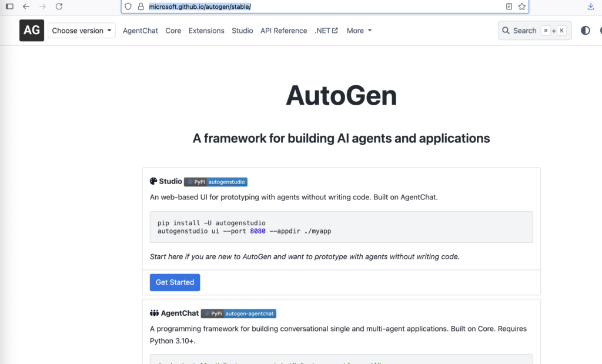Screen dimensions: 602x364
Task: Reload the current page
Action: (59, 6)
